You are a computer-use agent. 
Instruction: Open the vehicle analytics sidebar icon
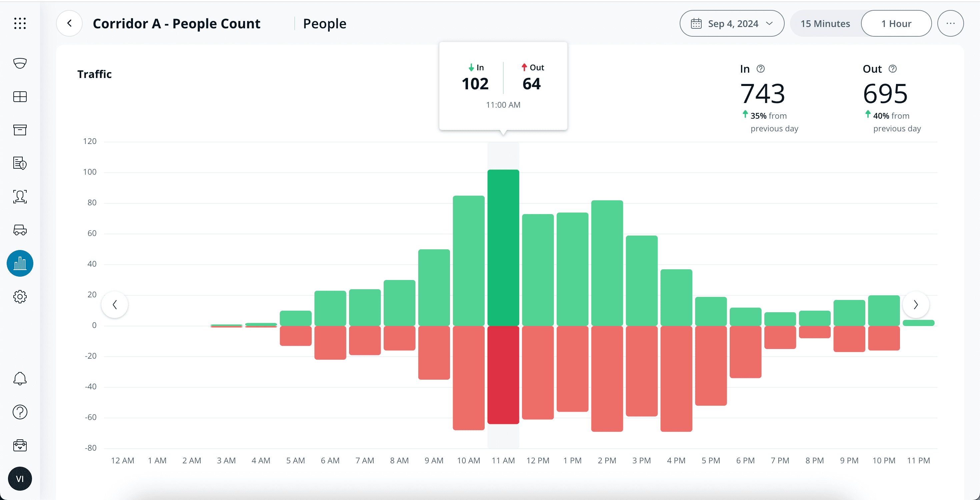tap(20, 230)
